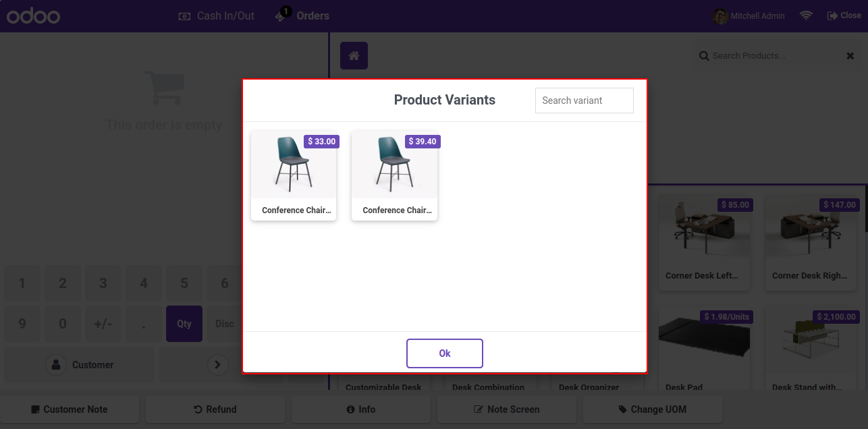The image size is (868, 429).
Task: Toggle the Qty numpad mode
Action: [184, 324]
